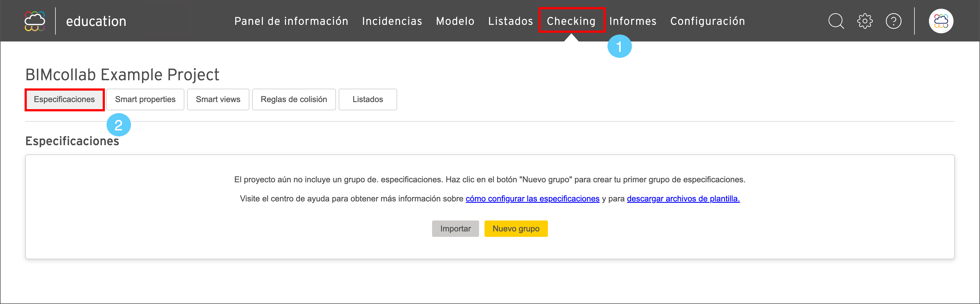This screenshot has height=304, width=980.
Task: Open Listados in the top navigation
Action: (510, 21)
